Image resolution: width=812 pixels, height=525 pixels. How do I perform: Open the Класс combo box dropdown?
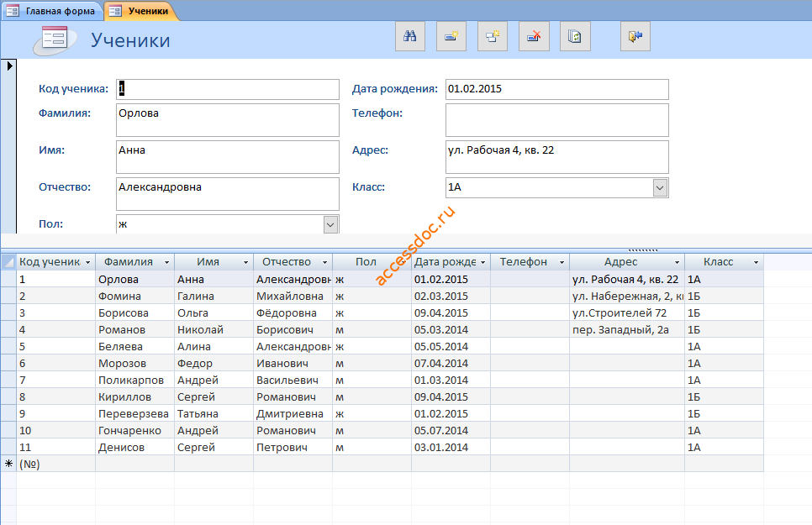click(660, 187)
